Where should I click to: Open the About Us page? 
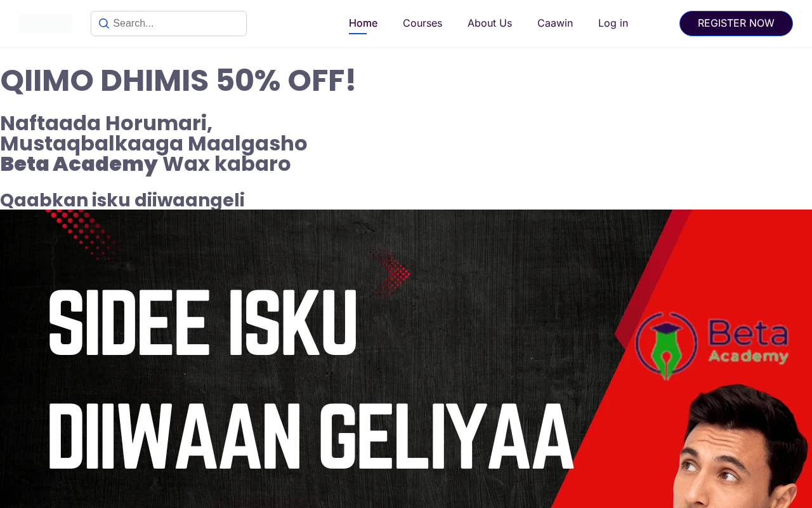tap(490, 23)
